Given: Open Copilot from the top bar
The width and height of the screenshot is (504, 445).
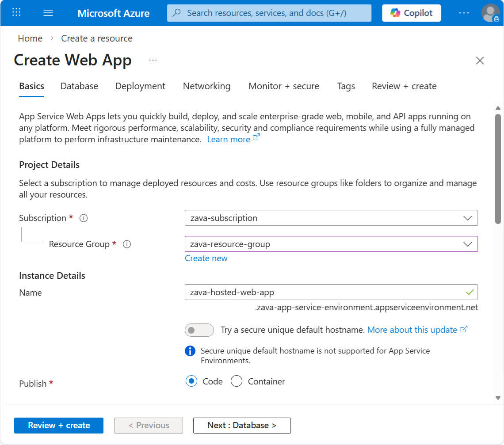Looking at the screenshot, I should click(x=411, y=13).
